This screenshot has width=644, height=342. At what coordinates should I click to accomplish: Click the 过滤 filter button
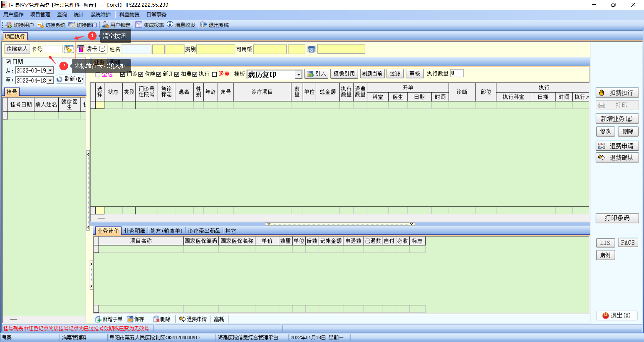coord(395,74)
